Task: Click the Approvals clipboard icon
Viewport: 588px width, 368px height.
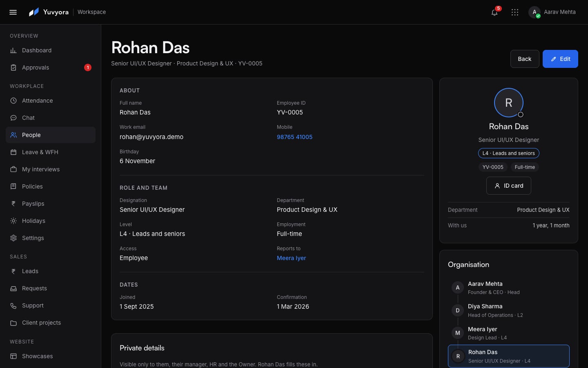Action: point(13,67)
